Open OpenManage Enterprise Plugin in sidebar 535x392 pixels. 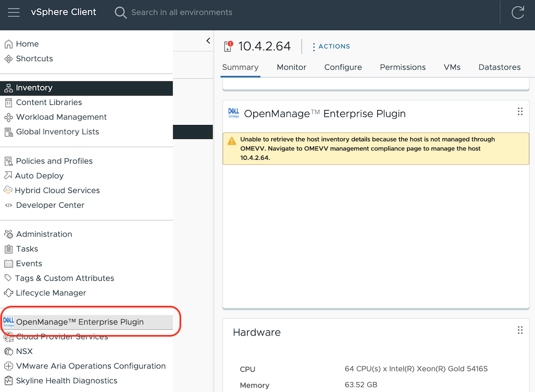click(x=86, y=322)
